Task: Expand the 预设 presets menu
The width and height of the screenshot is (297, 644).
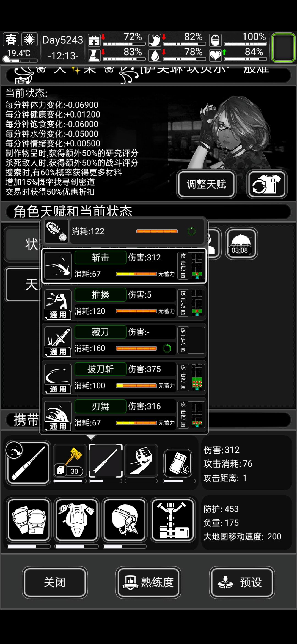Action: click(242, 582)
